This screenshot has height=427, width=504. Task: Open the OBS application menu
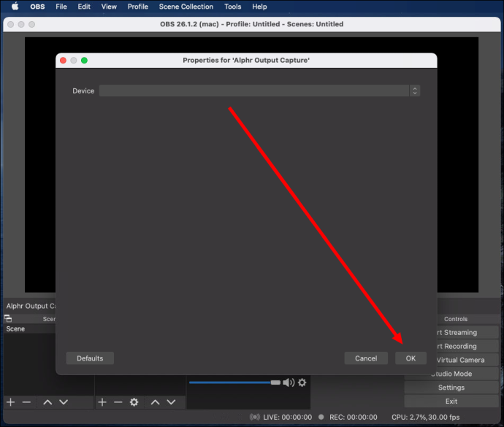pyautogui.click(x=37, y=7)
